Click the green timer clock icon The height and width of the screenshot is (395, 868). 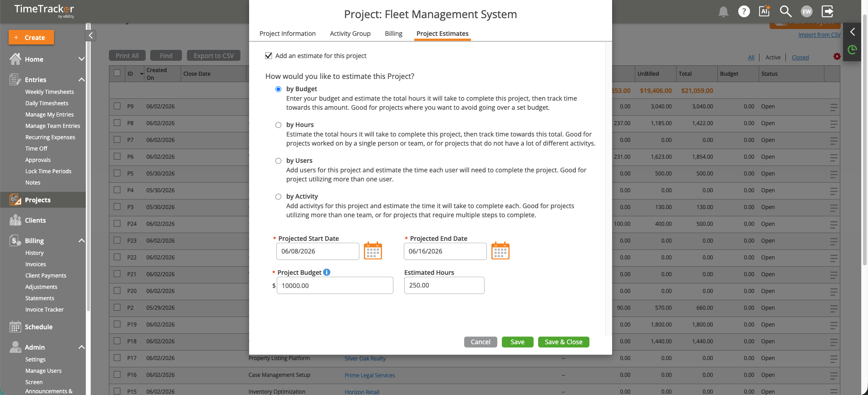852,49
